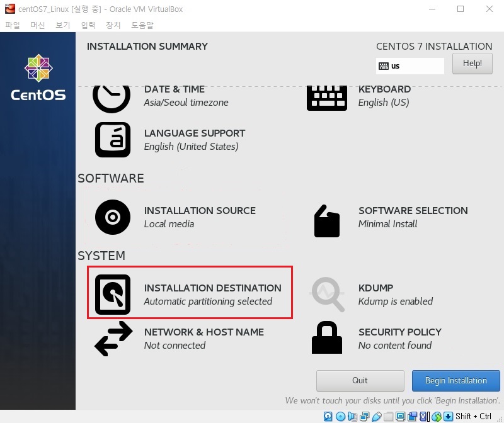Click VirtualBox shared folders status icon
This screenshot has height=423, width=504.
coord(388,417)
